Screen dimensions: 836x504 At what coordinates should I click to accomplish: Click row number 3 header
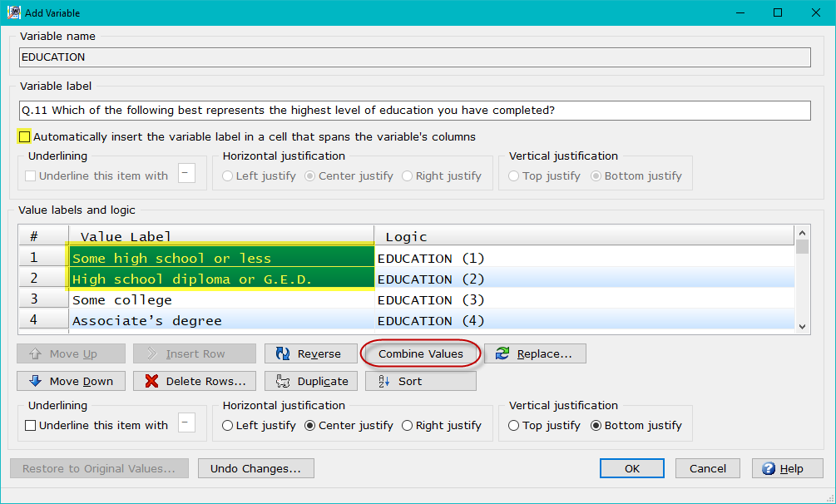(44, 299)
